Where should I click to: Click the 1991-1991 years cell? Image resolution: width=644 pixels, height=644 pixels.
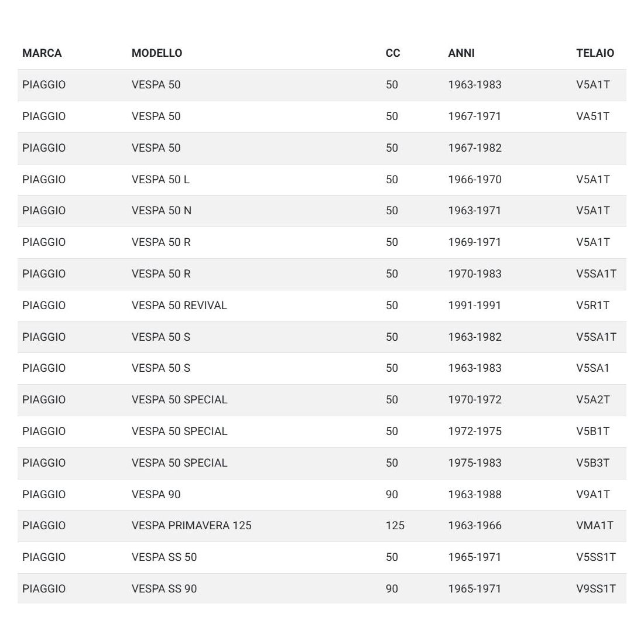[x=474, y=306]
